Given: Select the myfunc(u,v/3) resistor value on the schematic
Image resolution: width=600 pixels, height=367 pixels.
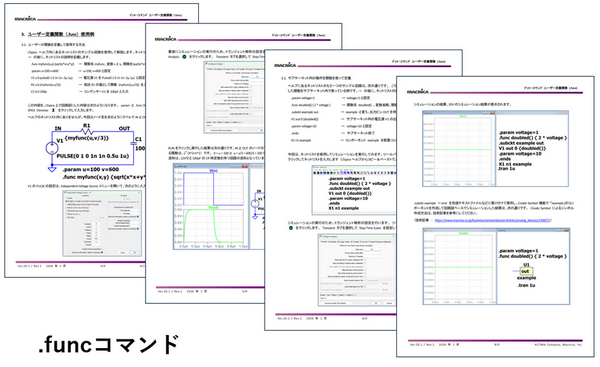Looking at the screenshot, I should coord(88,138).
